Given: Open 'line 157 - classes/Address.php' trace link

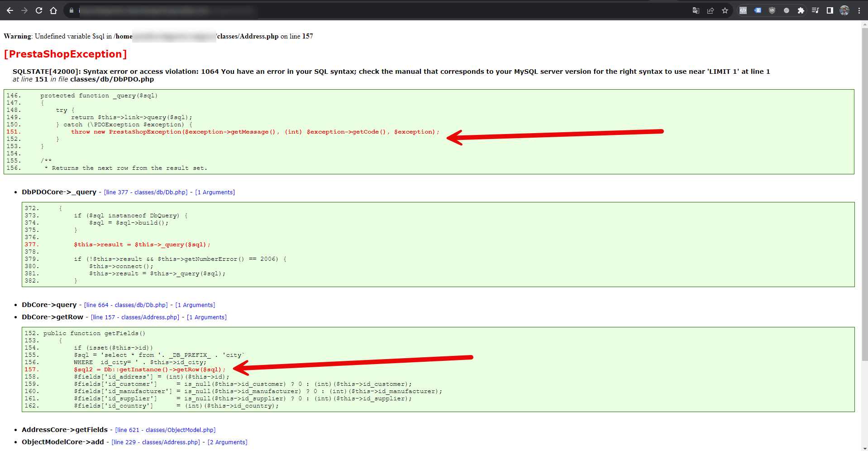Looking at the screenshot, I should [x=135, y=317].
